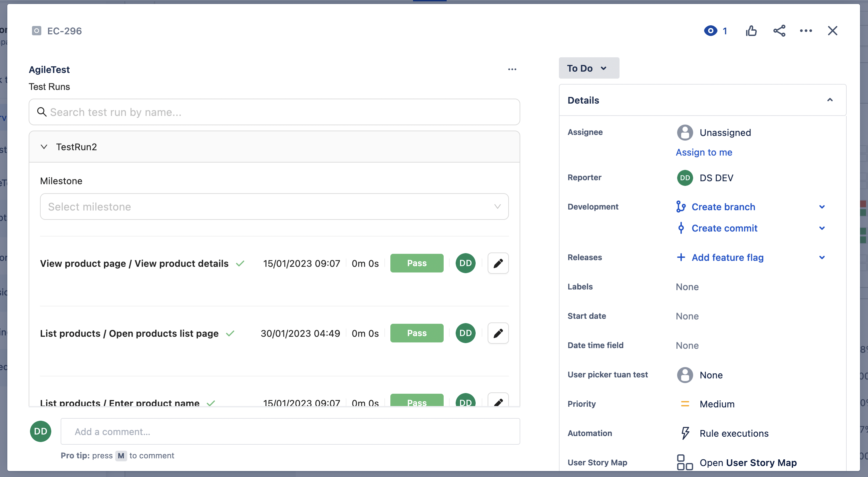Image resolution: width=868 pixels, height=477 pixels.
Task: Click User picker tuan test avatar icon
Action: click(685, 375)
